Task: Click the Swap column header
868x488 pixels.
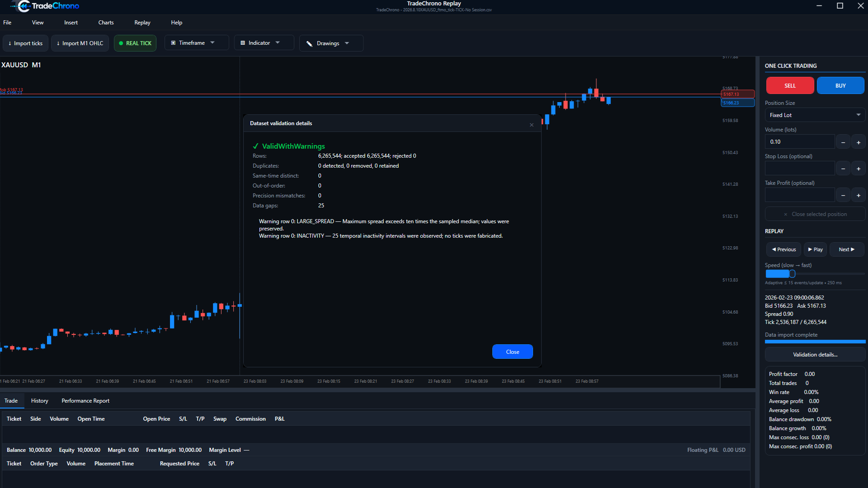Action: (220, 419)
